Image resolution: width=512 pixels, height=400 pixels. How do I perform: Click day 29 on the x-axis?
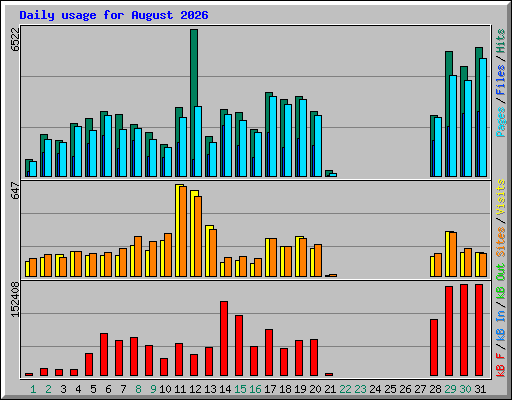[x=450, y=389]
